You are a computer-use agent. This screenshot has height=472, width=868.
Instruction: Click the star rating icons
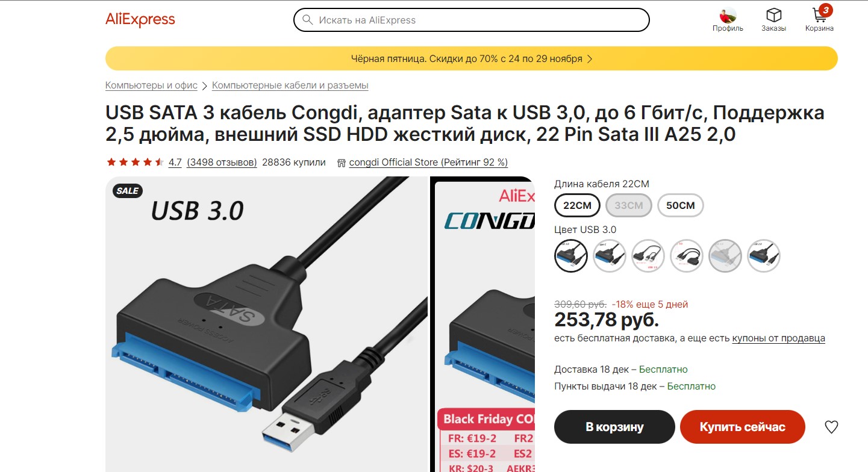tap(135, 162)
